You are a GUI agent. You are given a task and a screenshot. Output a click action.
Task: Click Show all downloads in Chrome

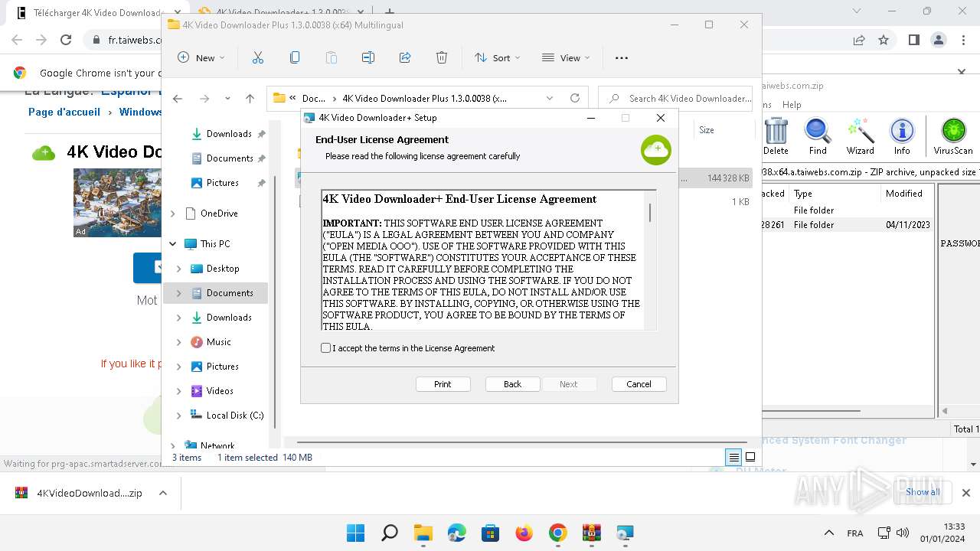923,492
